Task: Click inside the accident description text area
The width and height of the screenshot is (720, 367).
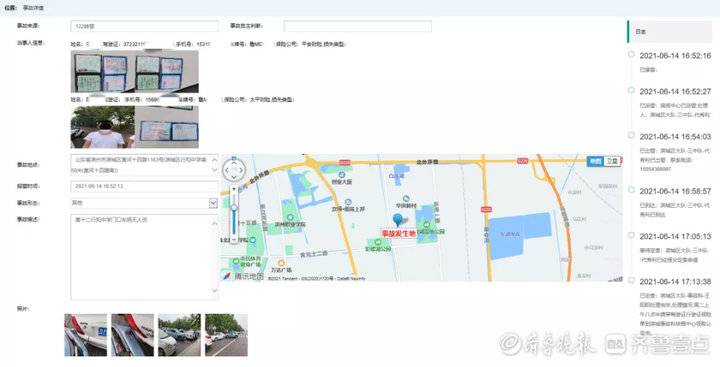Action: (x=145, y=257)
